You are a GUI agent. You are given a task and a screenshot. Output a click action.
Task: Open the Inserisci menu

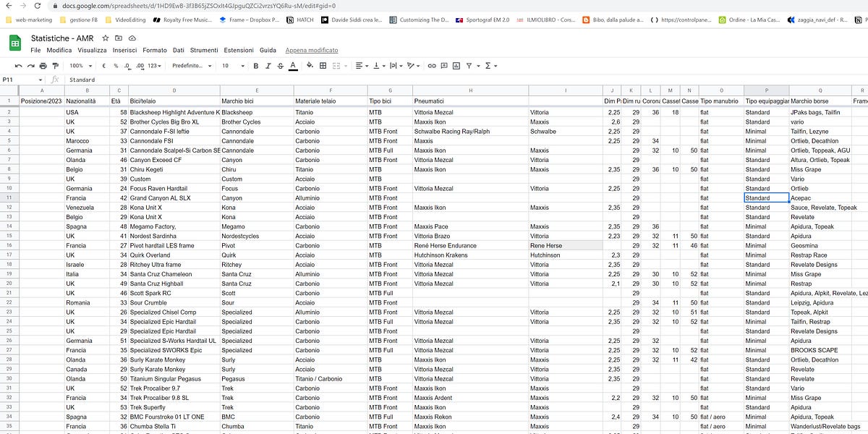click(x=124, y=51)
